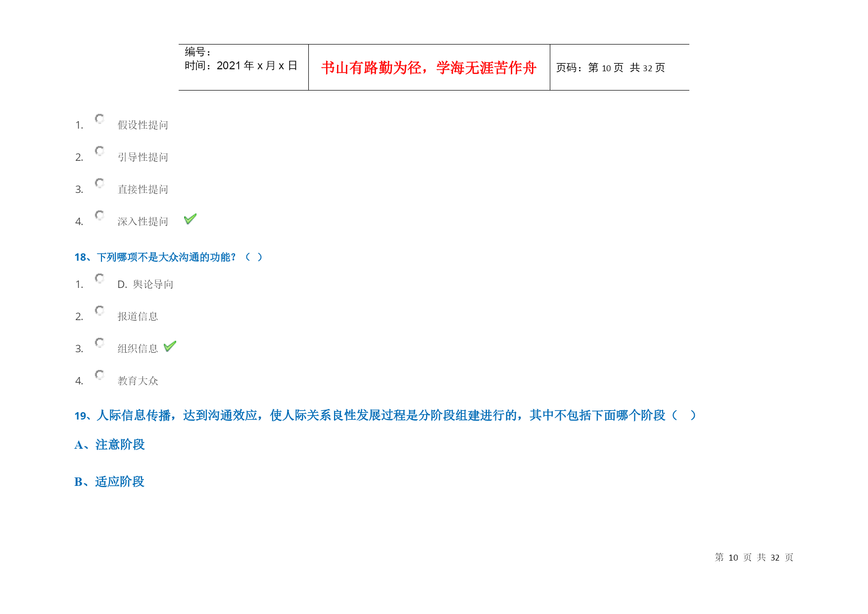Click the 时间 2021年x月x日 date text
868x614 pixels.
(x=241, y=66)
